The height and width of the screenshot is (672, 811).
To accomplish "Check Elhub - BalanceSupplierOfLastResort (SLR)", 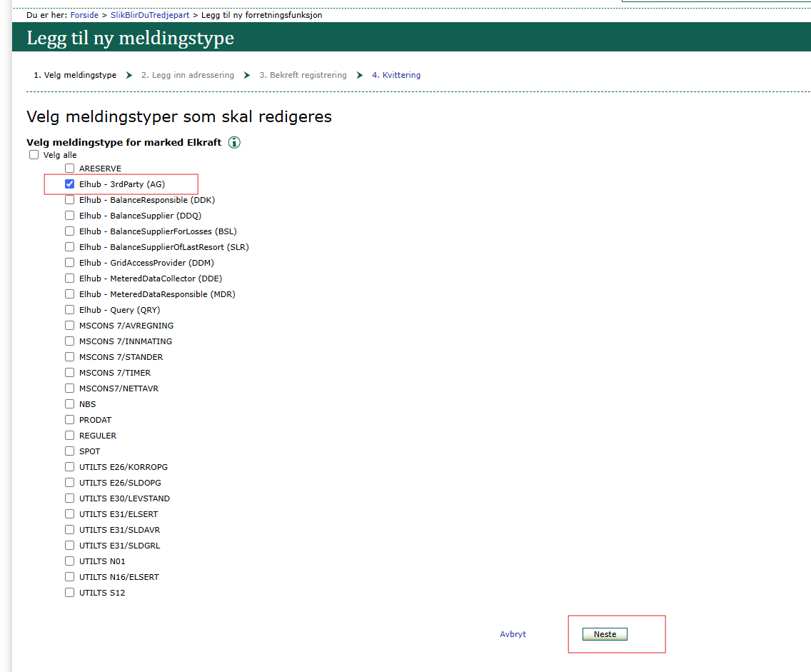I will [x=70, y=247].
